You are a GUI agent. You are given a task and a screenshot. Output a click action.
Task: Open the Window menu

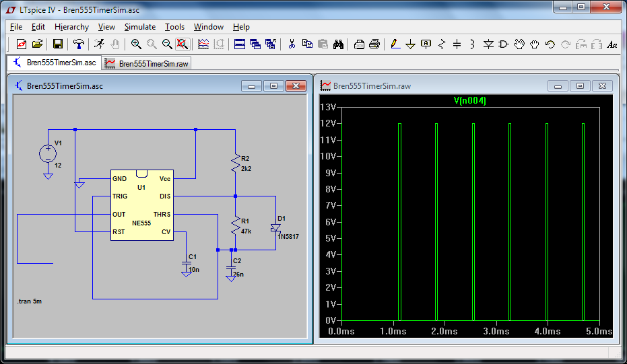click(x=208, y=27)
